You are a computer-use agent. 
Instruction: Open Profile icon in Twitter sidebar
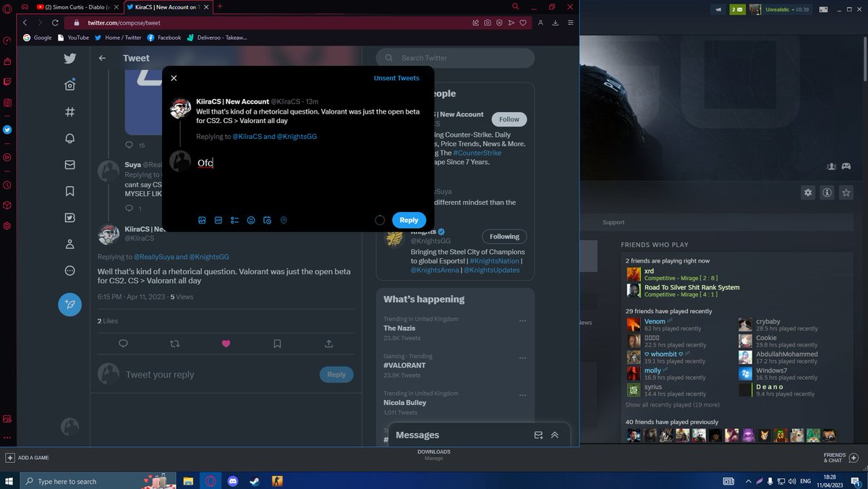(69, 244)
